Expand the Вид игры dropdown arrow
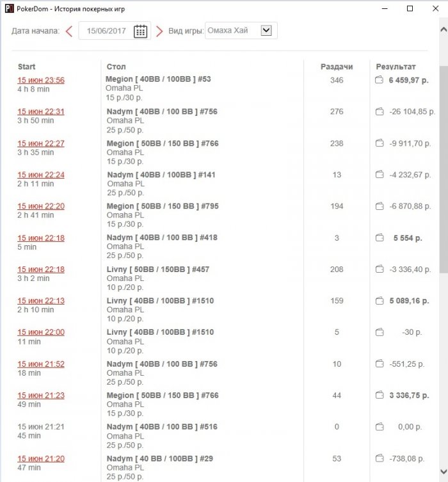448x482 pixels. (266, 31)
